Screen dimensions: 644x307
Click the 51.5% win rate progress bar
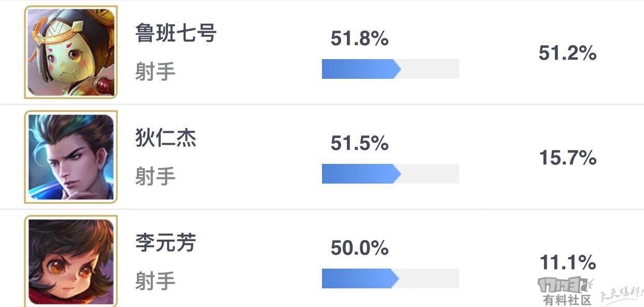click(x=390, y=174)
